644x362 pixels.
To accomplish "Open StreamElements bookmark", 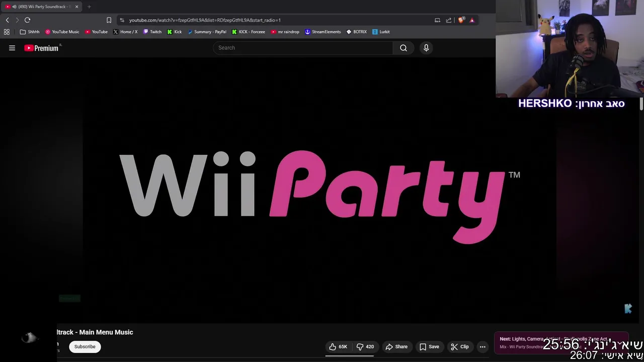I will click(x=323, y=32).
